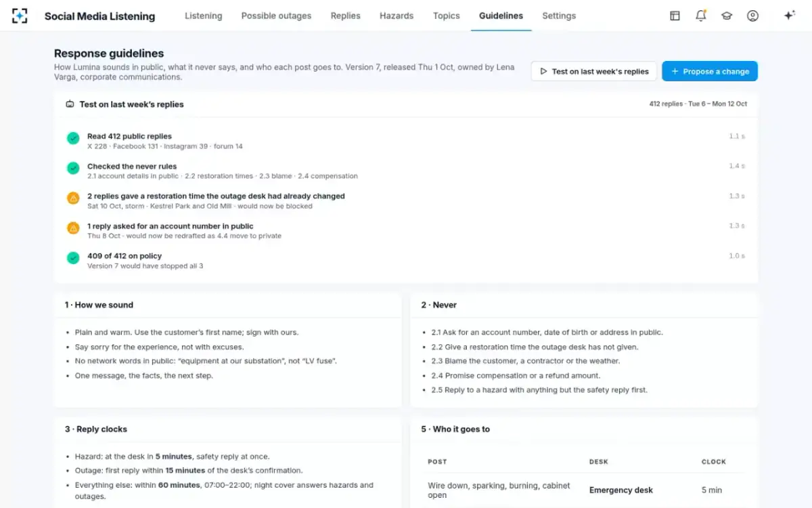The height and width of the screenshot is (508, 812).
Task: Open the Replies tab
Action: (x=345, y=16)
